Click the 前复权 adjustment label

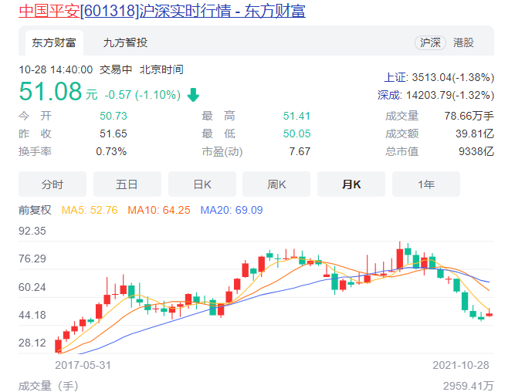click(x=35, y=210)
